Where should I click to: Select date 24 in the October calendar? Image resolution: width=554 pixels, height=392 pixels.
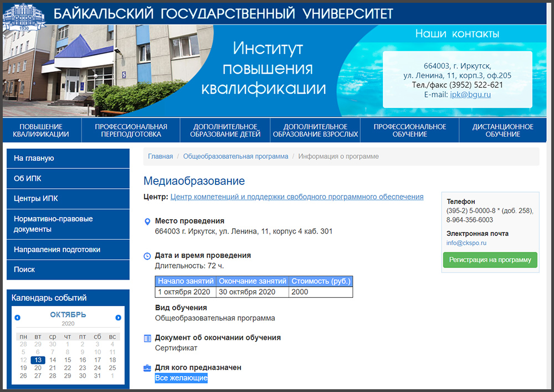click(98, 368)
